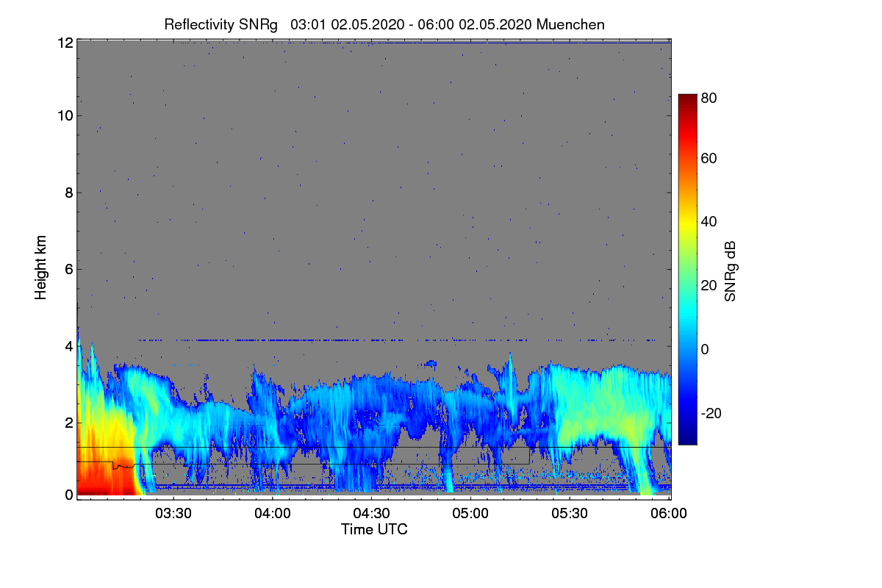Click the 40 value on the colorbar
The image size is (882, 588).
point(709,222)
